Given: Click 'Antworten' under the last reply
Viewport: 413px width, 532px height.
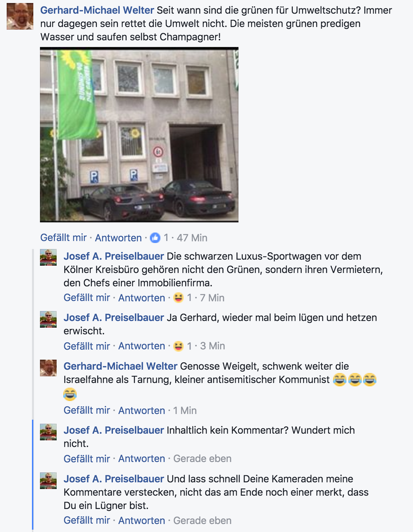Looking at the screenshot, I should [142, 520].
